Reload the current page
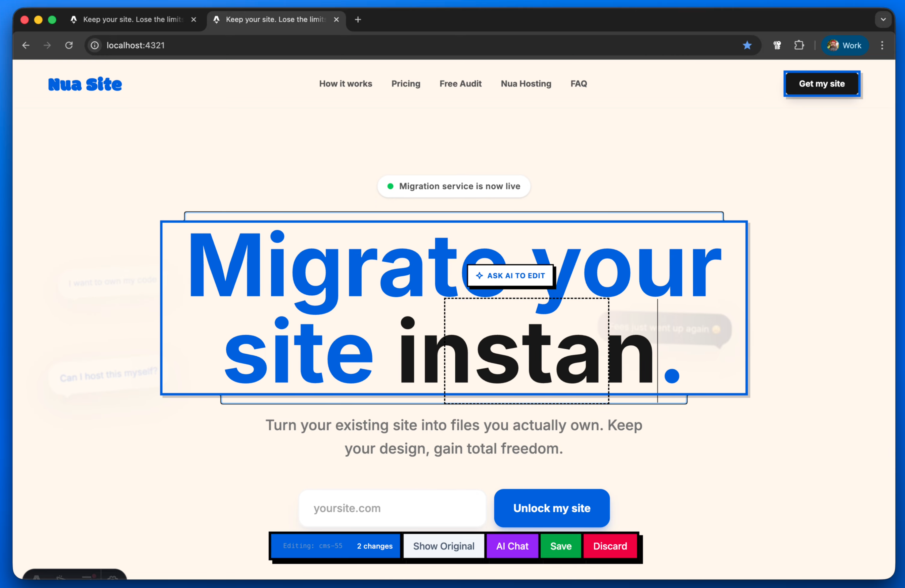 click(69, 45)
